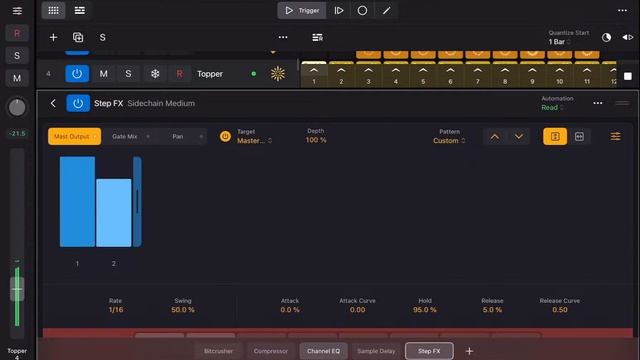Trigger scene column 1
The height and width of the screenshot is (360, 640).
point(314,75)
